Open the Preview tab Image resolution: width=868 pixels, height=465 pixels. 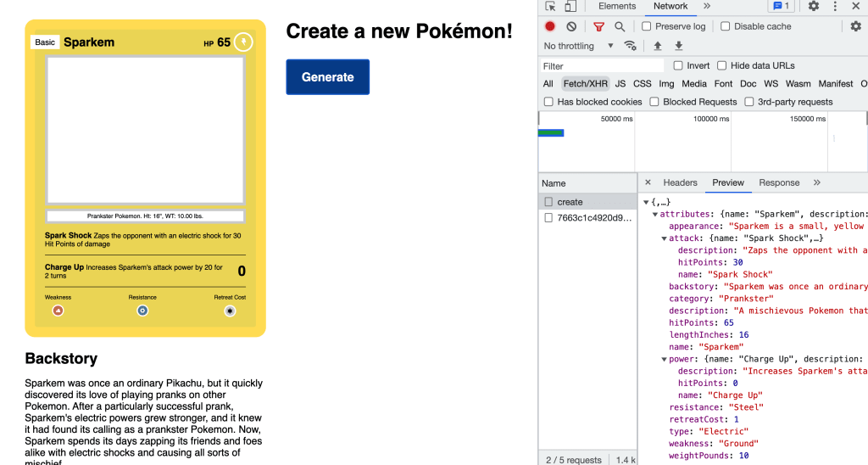click(728, 182)
